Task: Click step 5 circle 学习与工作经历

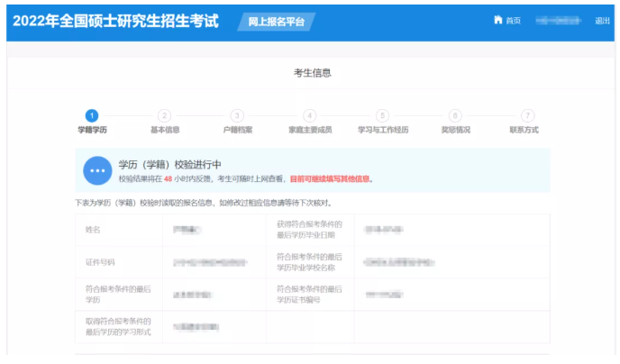Action: tap(382, 116)
